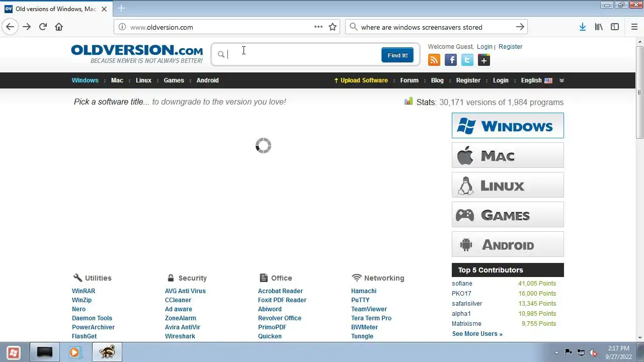Select Linux in the nav bar

[x=143, y=80]
